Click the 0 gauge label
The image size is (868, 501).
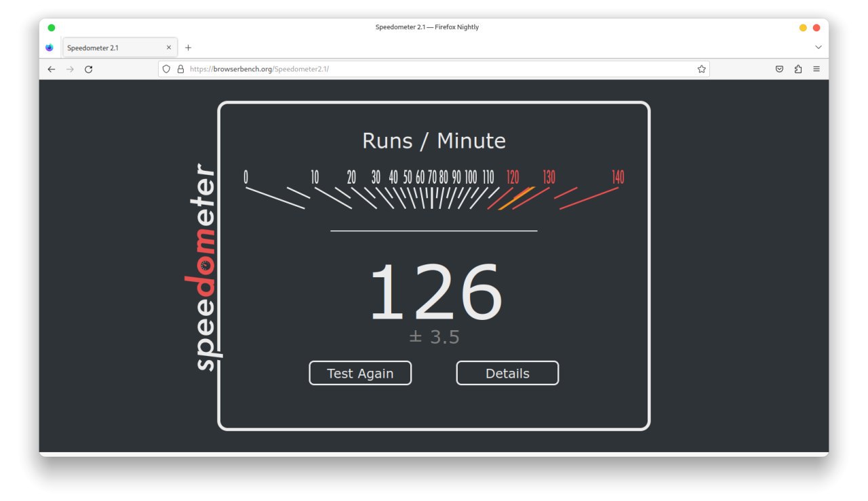point(245,178)
